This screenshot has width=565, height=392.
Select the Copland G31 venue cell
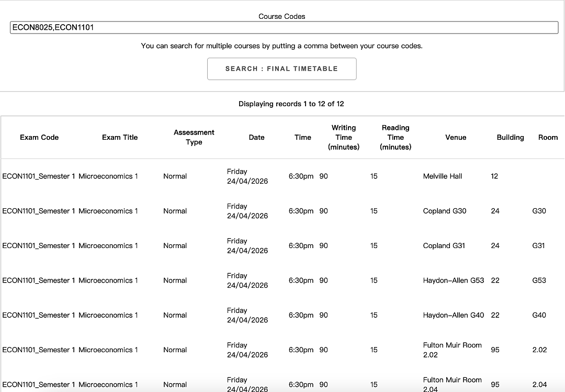[444, 245]
